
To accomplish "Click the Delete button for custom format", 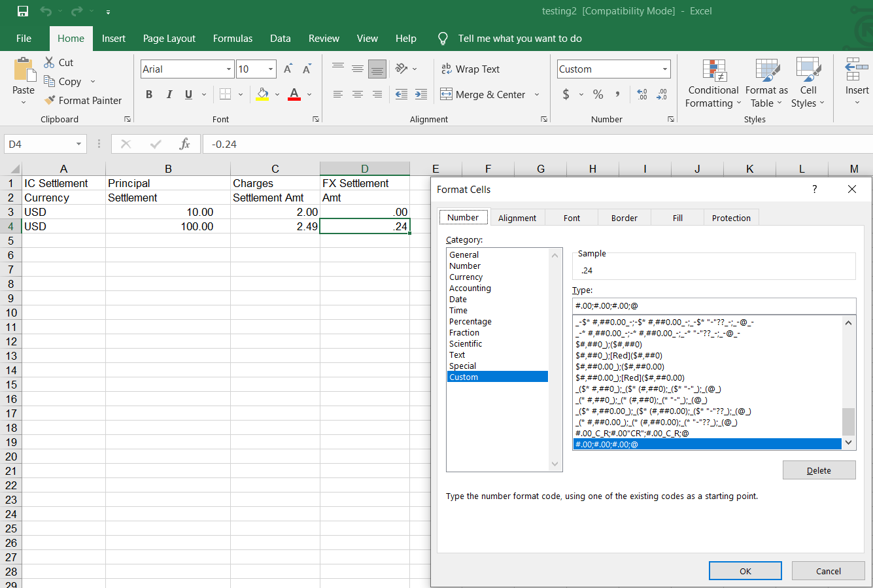I will click(819, 470).
